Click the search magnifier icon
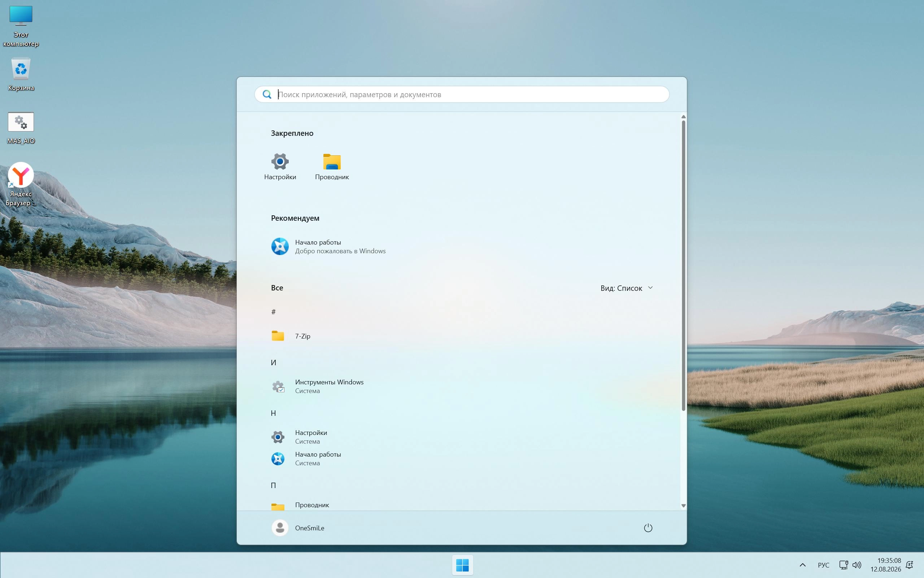This screenshot has width=924, height=578. 267,94
